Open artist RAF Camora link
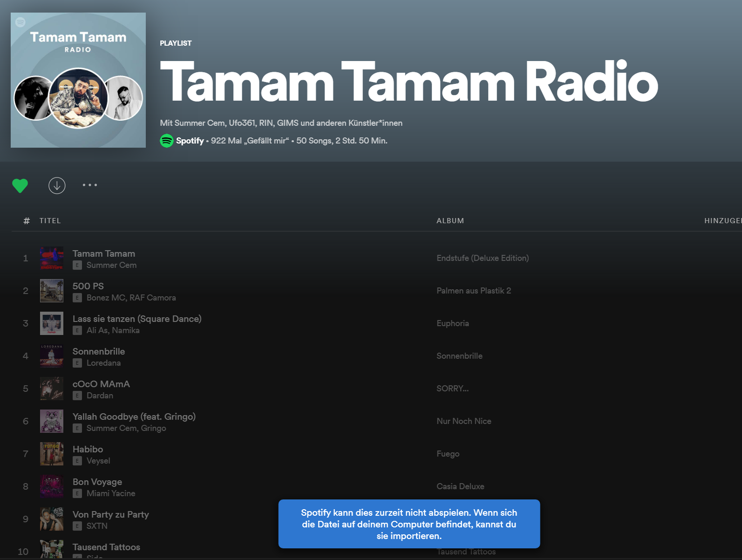The height and width of the screenshot is (560, 742). click(153, 298)
